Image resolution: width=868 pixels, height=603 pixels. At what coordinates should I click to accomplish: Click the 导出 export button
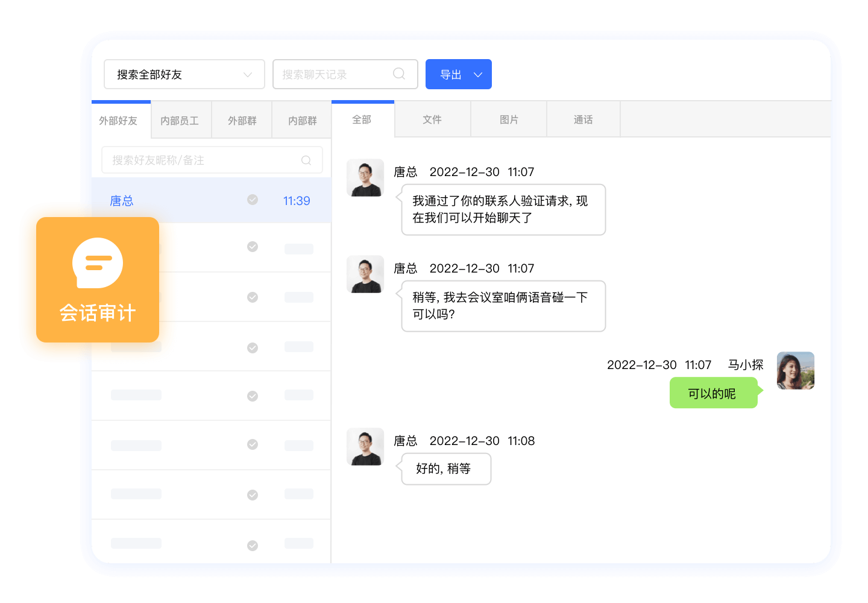coord(450,75)
